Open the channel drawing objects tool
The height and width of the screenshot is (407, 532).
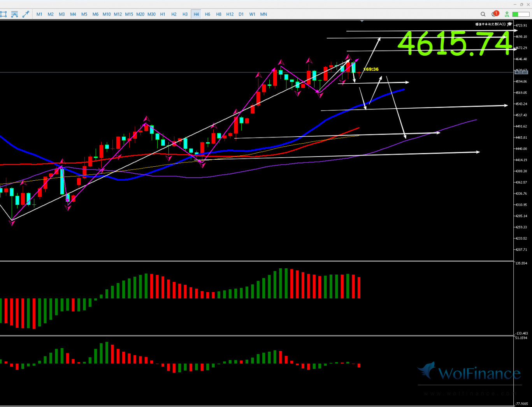14,14
